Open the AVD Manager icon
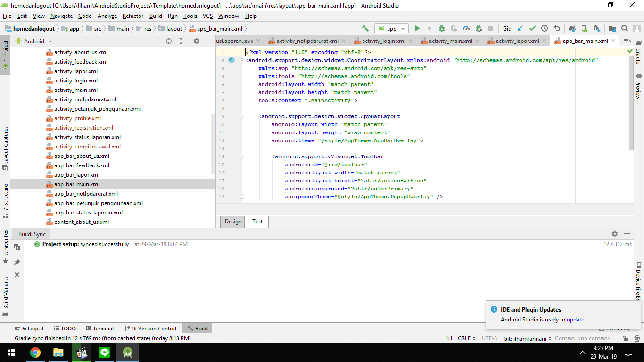 [x=584, y=28]
